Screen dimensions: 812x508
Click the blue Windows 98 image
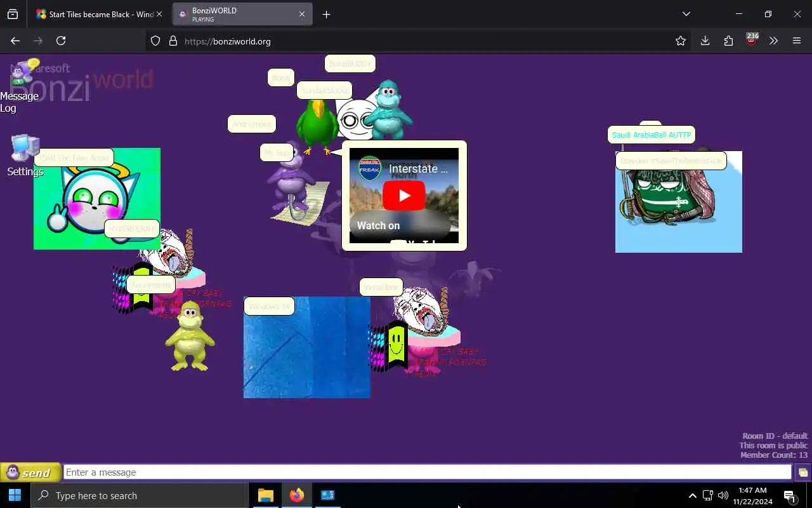[x=307, y=347]
